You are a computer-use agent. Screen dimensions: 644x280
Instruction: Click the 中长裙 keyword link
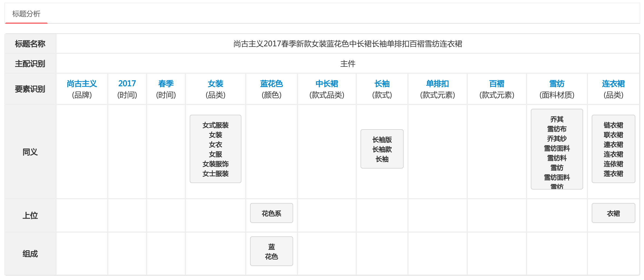pyautogui.click(x=327, y=84)
